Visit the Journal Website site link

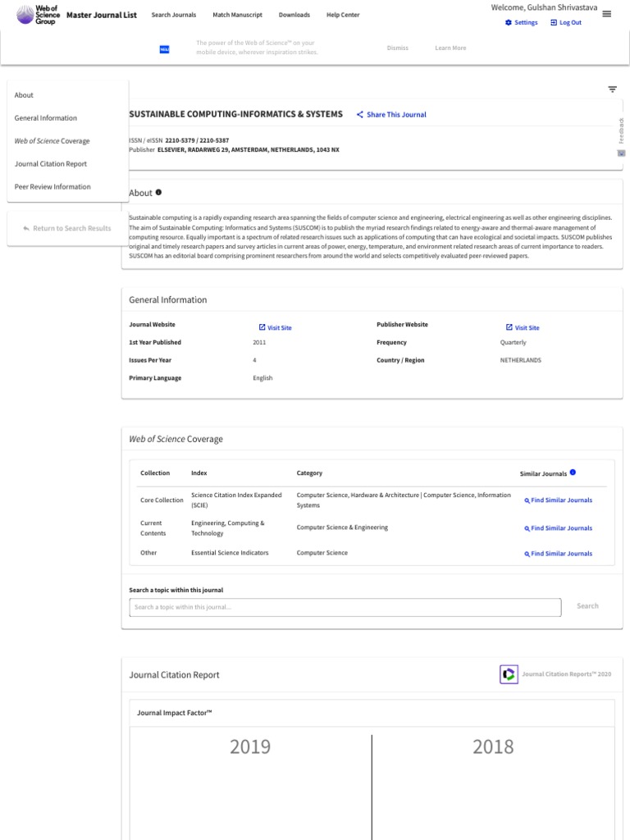click(276, 328)
